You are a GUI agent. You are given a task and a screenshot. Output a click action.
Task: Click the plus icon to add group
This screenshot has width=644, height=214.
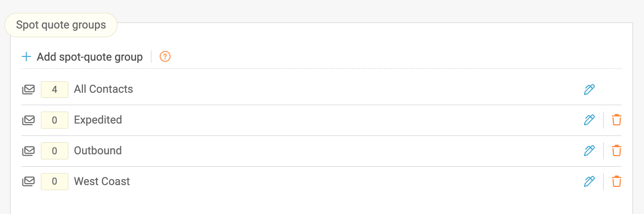27,57
